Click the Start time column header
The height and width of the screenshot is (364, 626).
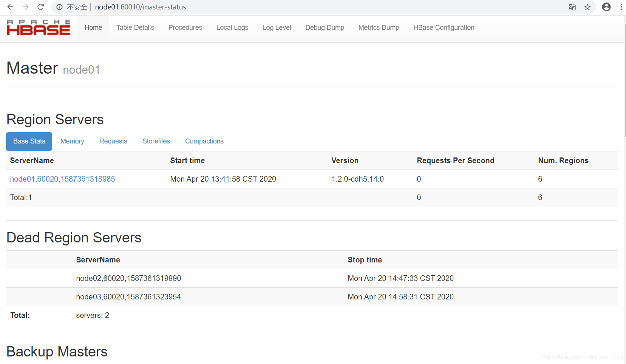[x=187, y=160]
